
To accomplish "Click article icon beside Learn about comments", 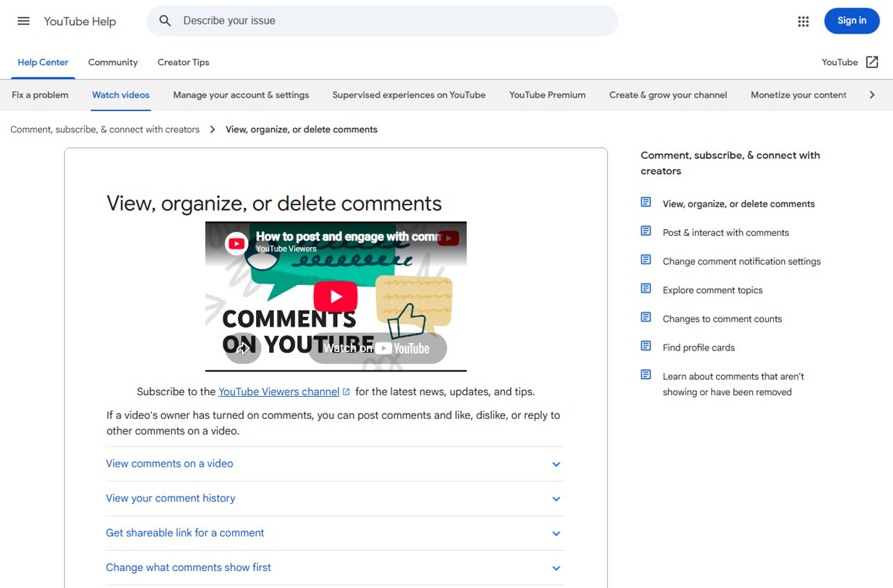I will pyautogui.click(x=646, y=375).
